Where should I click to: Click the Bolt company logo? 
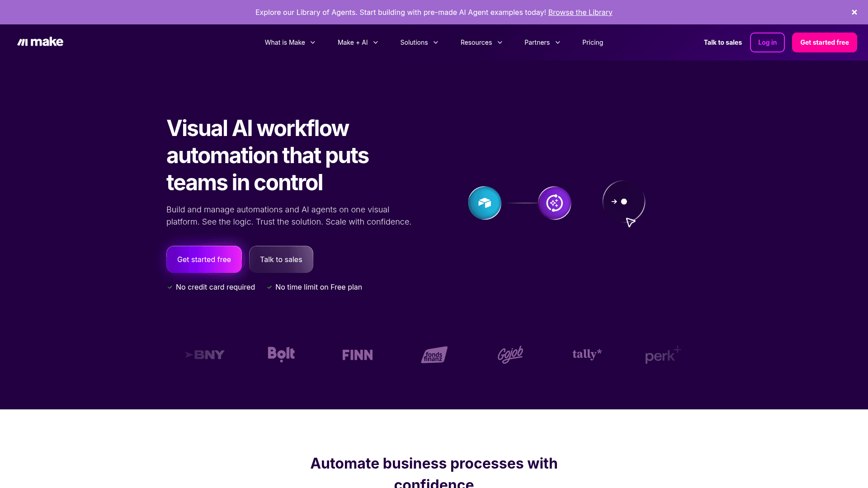point(281,355)
